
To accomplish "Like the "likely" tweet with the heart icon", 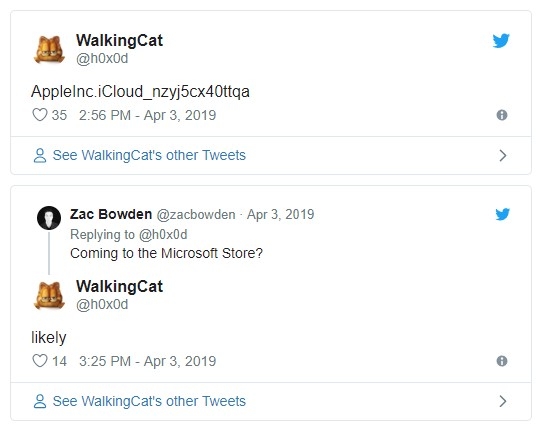I will [x=39, y=361].
